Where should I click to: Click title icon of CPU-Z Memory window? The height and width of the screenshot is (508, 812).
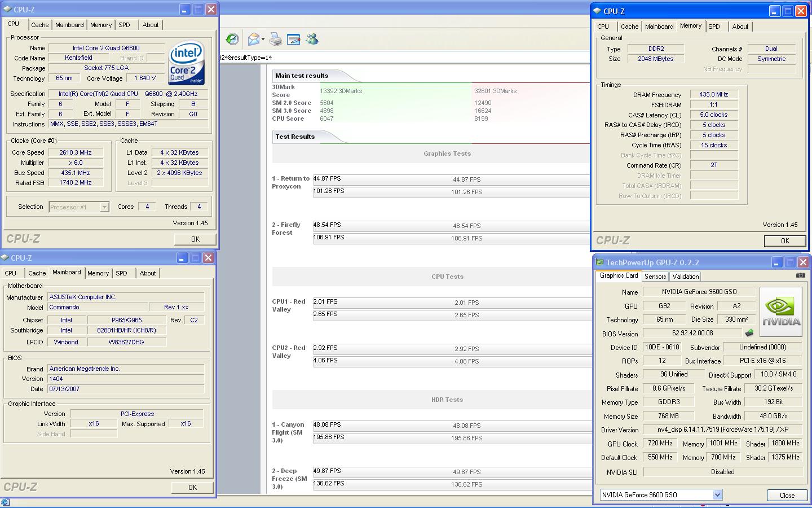click(597, 11)
